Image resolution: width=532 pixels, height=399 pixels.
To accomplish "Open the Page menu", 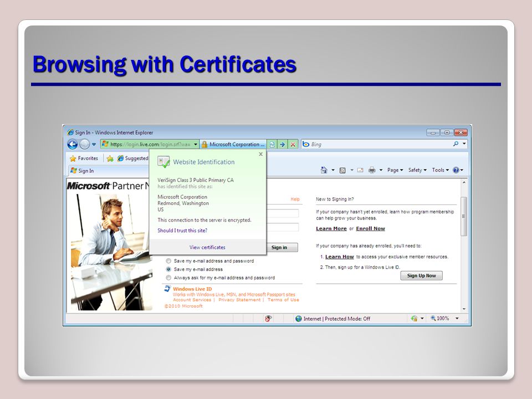I will click(x=395, y=170).
